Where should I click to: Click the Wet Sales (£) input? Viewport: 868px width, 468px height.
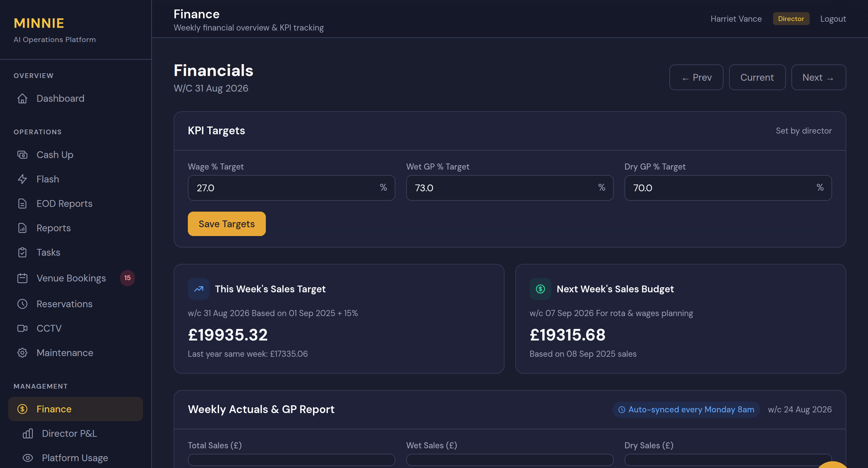click(x=510, y=460)
